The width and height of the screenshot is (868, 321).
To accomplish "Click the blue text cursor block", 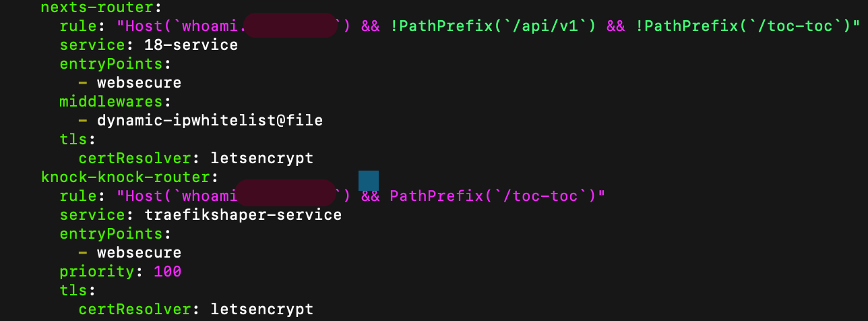I will pyautogui.click(x=369, y=181).
